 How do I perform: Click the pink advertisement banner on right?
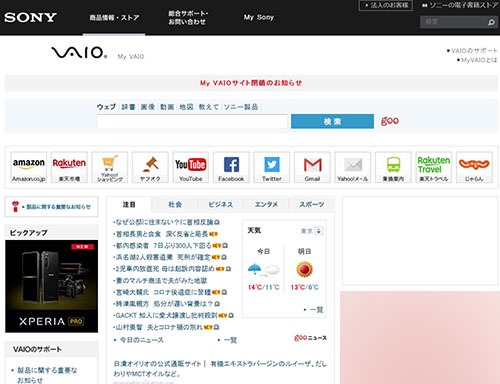click(420, 337)
